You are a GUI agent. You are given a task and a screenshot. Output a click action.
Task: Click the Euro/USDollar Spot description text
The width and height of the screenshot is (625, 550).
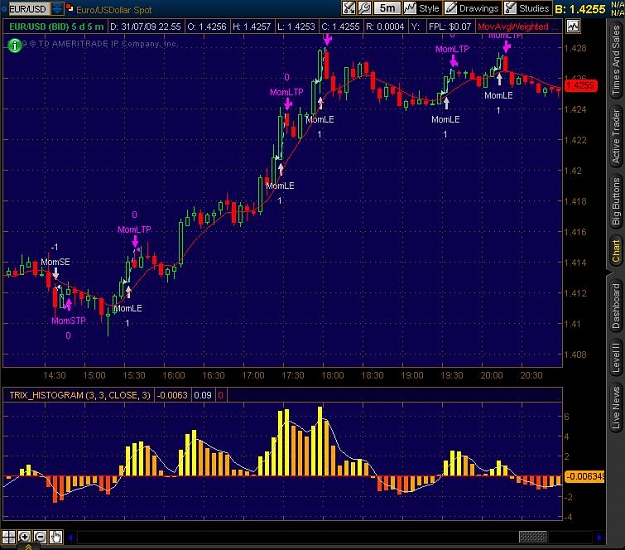point(114,10)
